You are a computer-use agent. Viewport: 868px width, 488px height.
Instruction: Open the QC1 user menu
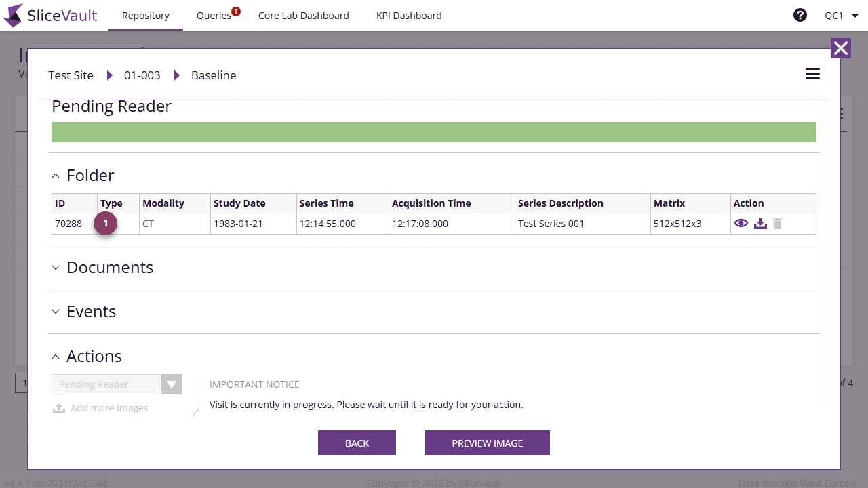(x=842, y=15)
